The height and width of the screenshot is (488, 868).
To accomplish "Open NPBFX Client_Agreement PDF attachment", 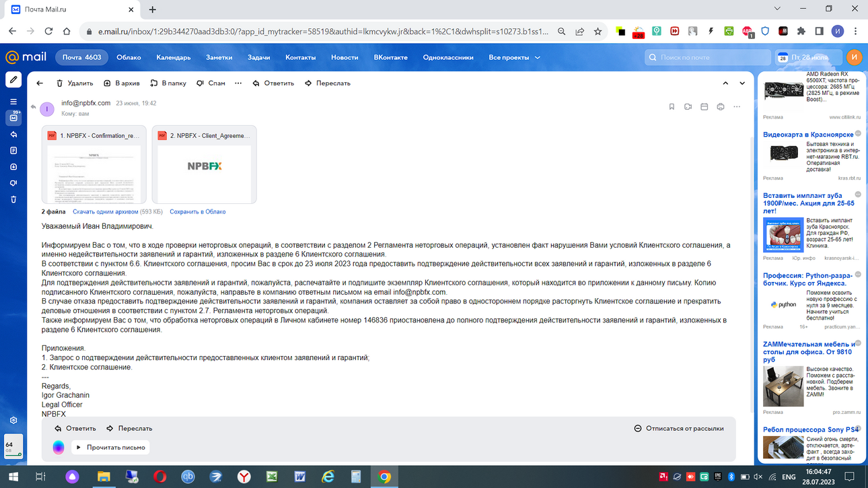I will pos(204,164).
